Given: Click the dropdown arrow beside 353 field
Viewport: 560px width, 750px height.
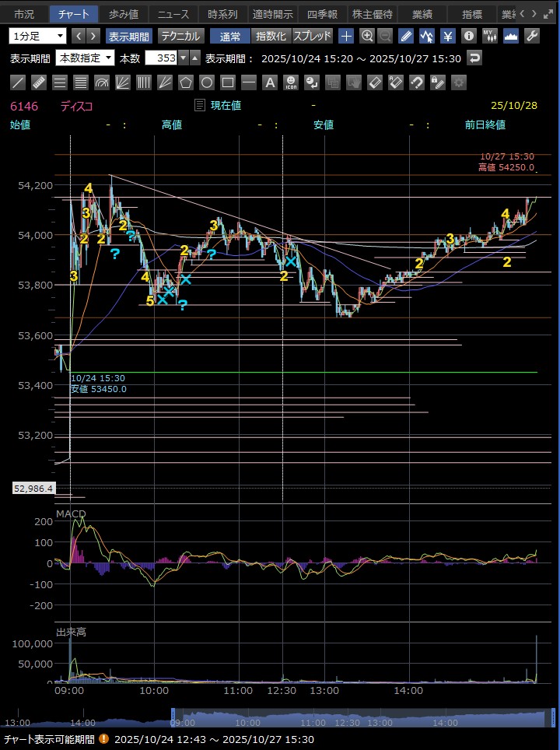Looking at the screenshot, I should [184, 58].
